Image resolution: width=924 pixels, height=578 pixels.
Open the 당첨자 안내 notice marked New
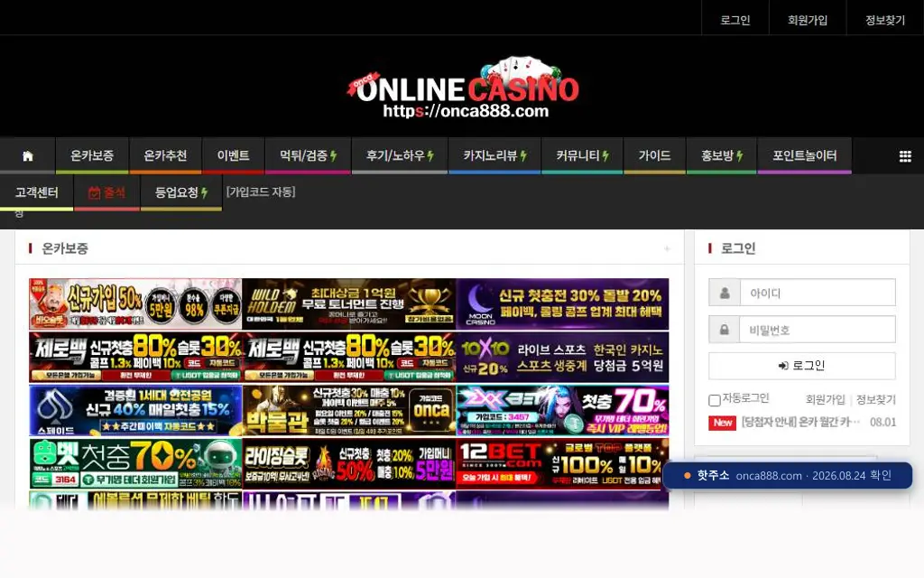click(800, 423)
